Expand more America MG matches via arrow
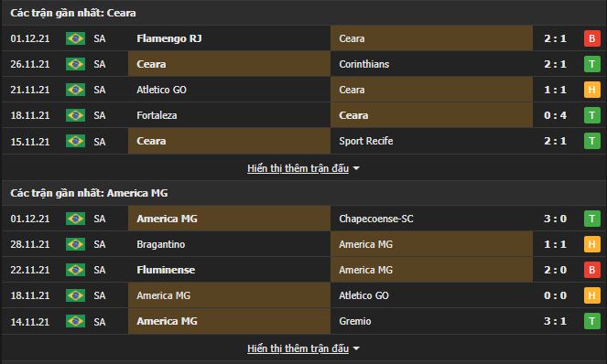607x364 pixels. [x=356, y=349]
